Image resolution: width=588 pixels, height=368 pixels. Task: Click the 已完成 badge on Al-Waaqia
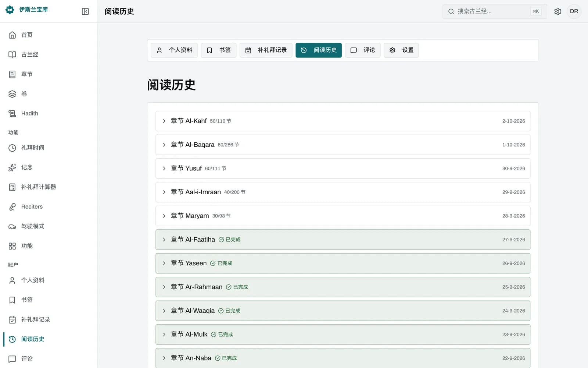[x=229, y=311]
